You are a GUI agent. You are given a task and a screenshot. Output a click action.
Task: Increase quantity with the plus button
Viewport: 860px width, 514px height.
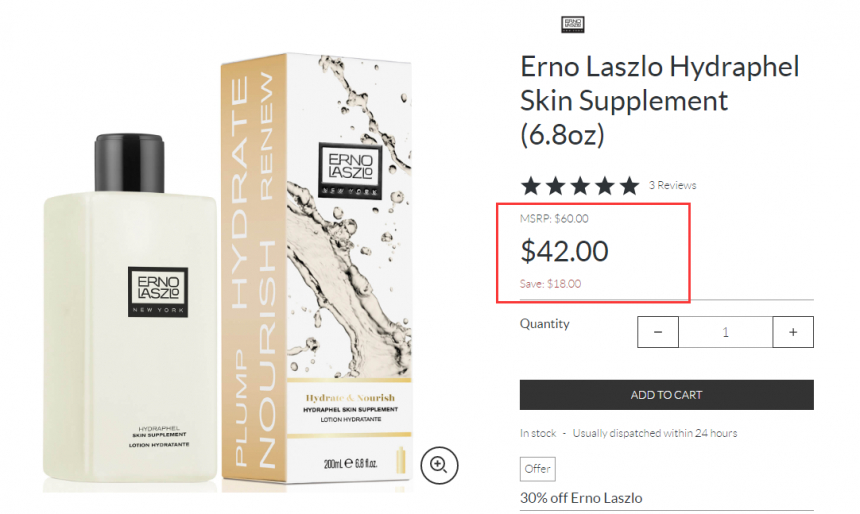coord(793,332)
